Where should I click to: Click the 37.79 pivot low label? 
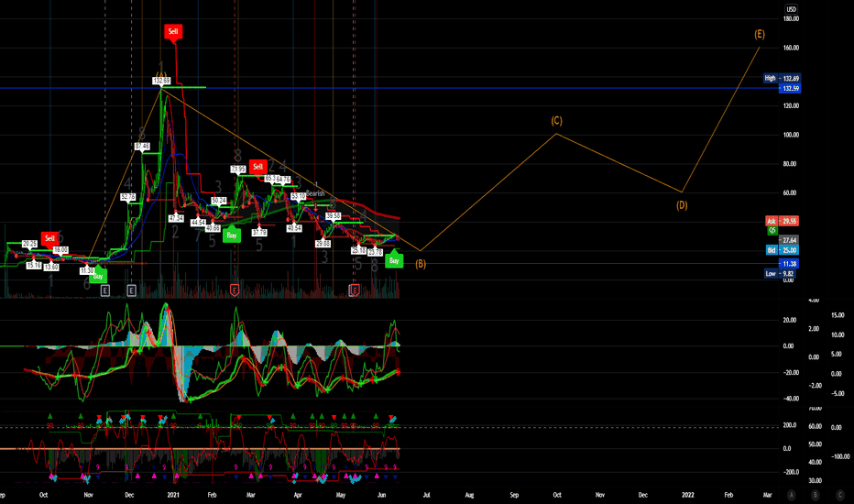[x=259, y=233]
